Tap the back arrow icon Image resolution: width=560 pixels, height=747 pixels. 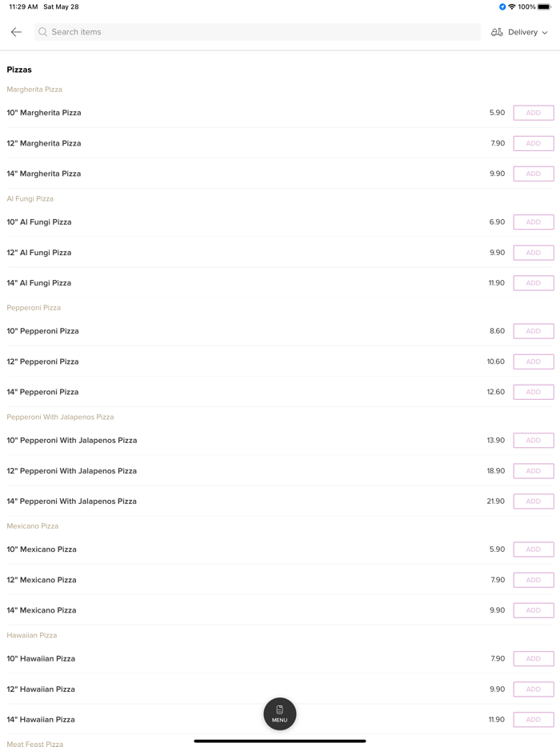[x=16, y=32]
